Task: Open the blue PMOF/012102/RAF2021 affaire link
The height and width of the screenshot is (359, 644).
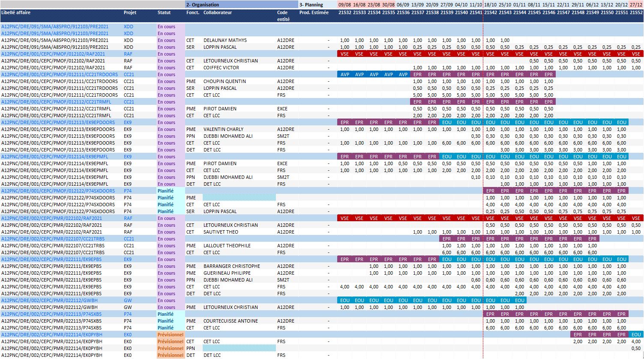Action: 53,54
